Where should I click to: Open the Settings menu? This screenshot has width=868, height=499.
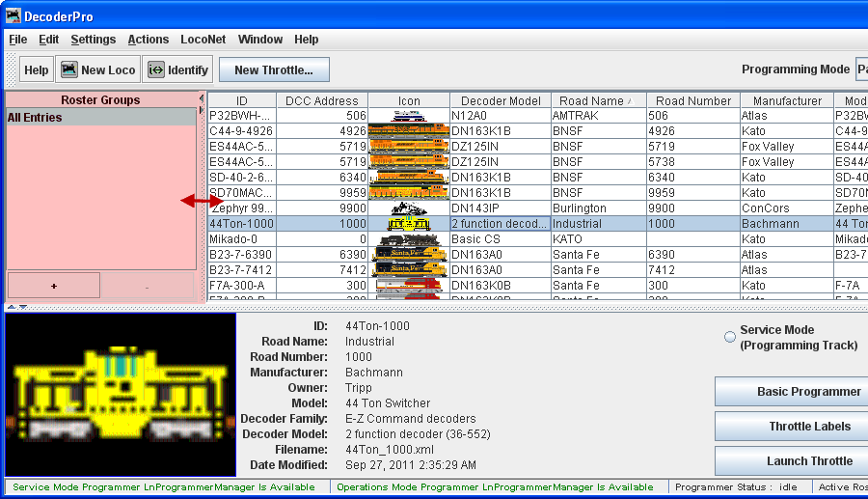93,40
